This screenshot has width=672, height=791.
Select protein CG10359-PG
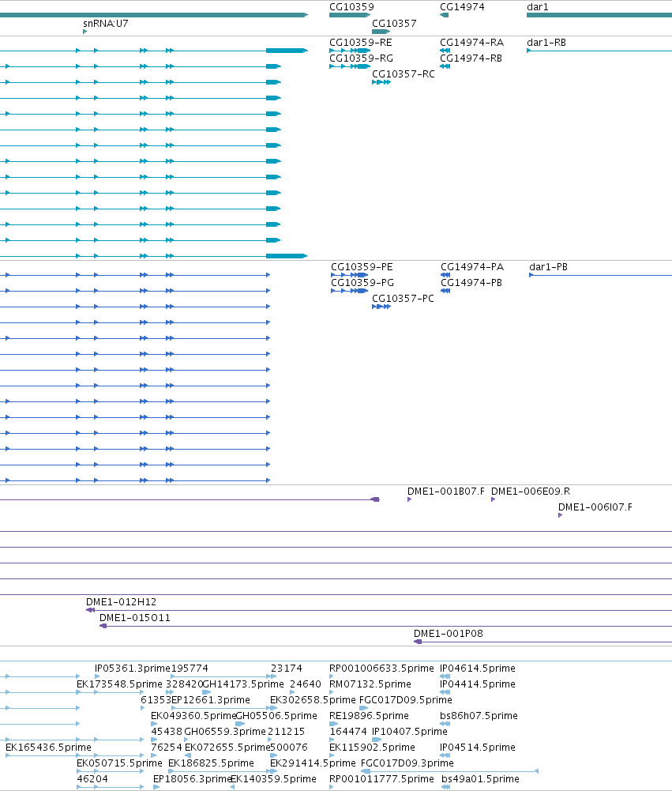(x=362, y=283)
